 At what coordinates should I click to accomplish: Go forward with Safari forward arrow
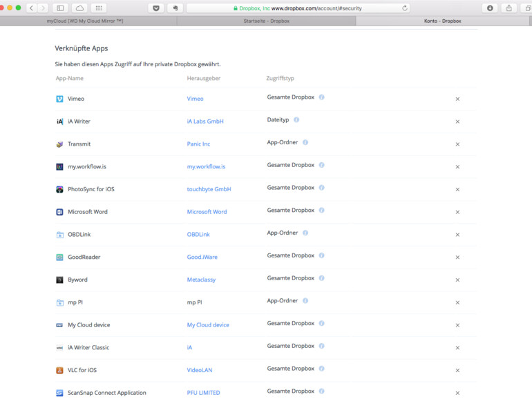tap(43, 8)
